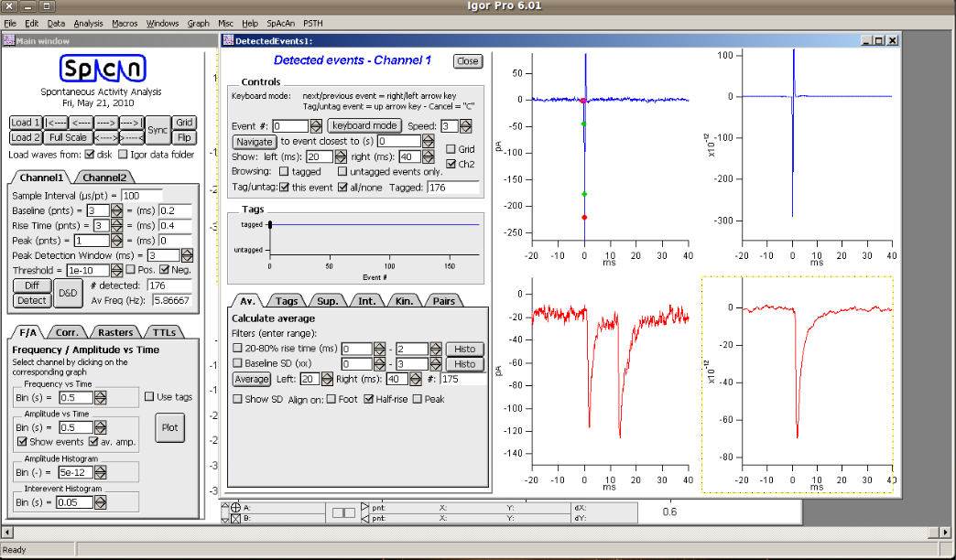Viewport: 956px width, 560px height.
Task: Click SpAcAn logo in Main window
Action: coord(103,69)
